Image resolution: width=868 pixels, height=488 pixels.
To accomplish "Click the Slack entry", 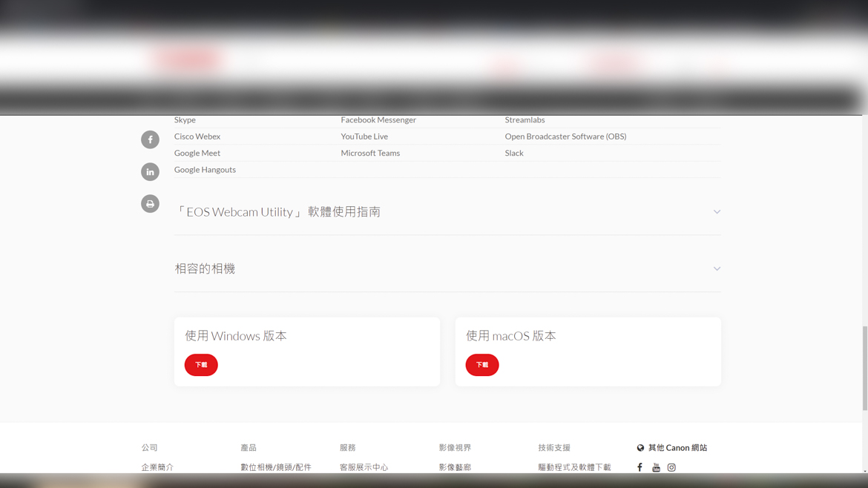I will (514, 153).
